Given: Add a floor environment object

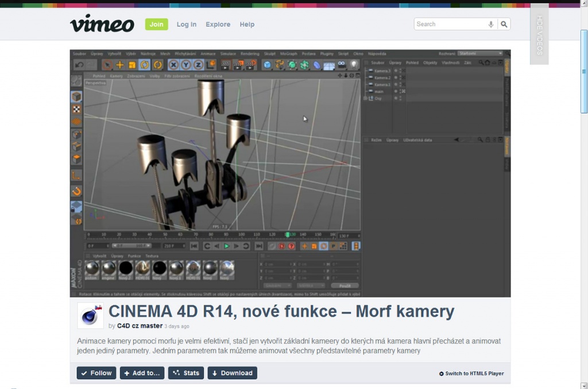Looking at the screenshot, I should click(x=329, y=65).
